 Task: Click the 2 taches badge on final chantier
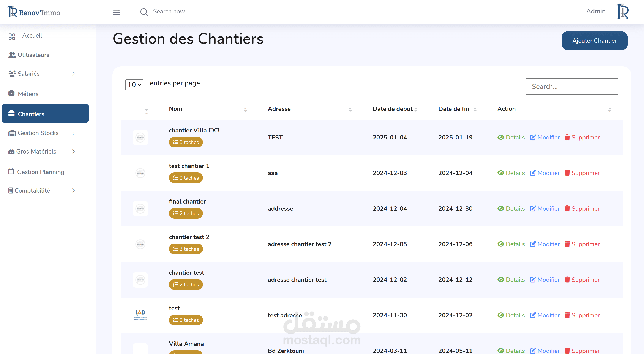click(186, 213)
